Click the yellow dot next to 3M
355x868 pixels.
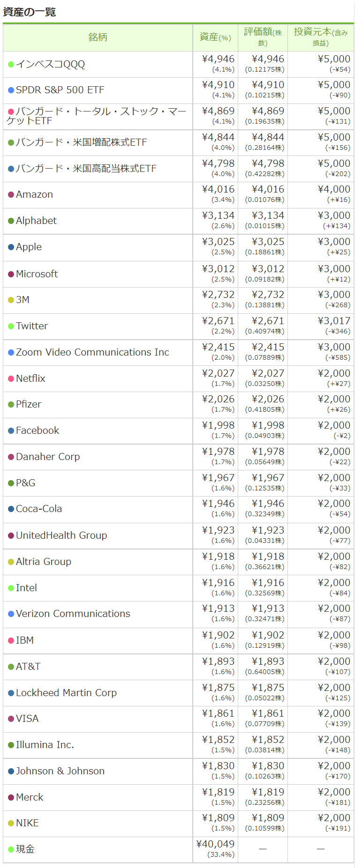pyautogui.click(x=11, y=300)
